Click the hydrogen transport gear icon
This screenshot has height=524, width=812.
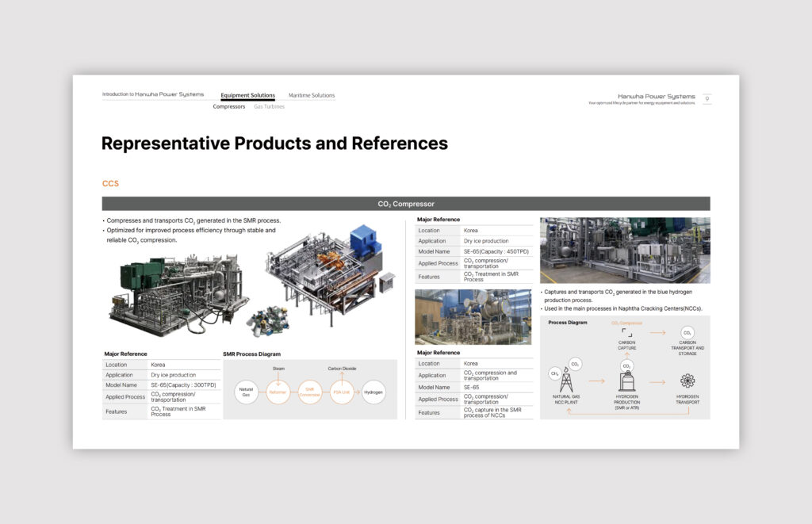tap(687, 381)
